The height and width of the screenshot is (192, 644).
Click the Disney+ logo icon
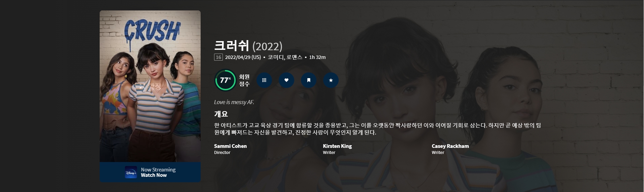point(131,172)
